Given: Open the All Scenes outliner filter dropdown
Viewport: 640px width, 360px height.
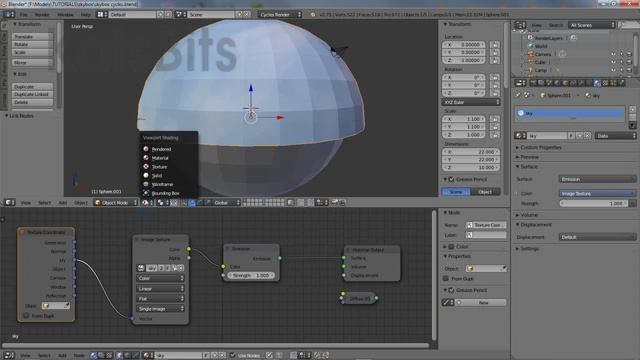Looking at the screenshot, I should pos(592,25).
